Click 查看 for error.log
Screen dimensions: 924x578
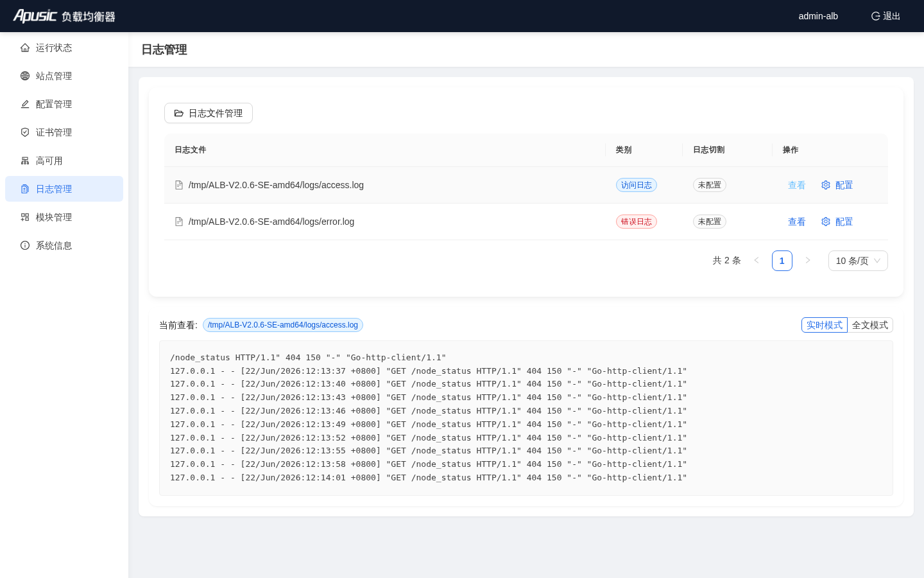coord(797,222)
